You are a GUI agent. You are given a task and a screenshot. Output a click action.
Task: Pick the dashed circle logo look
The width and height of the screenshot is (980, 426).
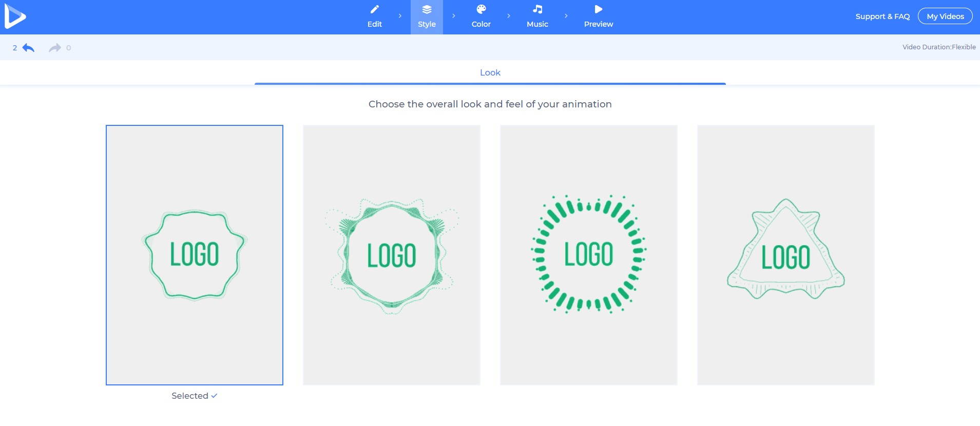(589, 255)
